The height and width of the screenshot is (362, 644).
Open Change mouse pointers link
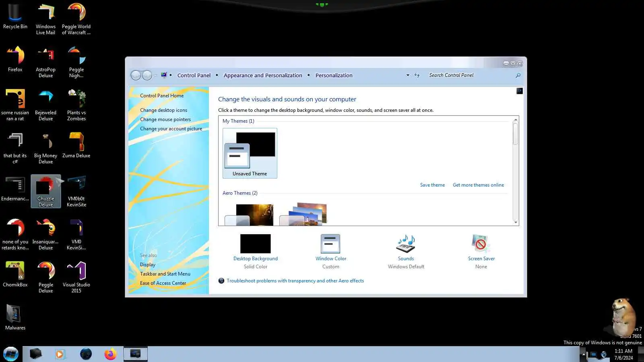click(x=165, y=119)
